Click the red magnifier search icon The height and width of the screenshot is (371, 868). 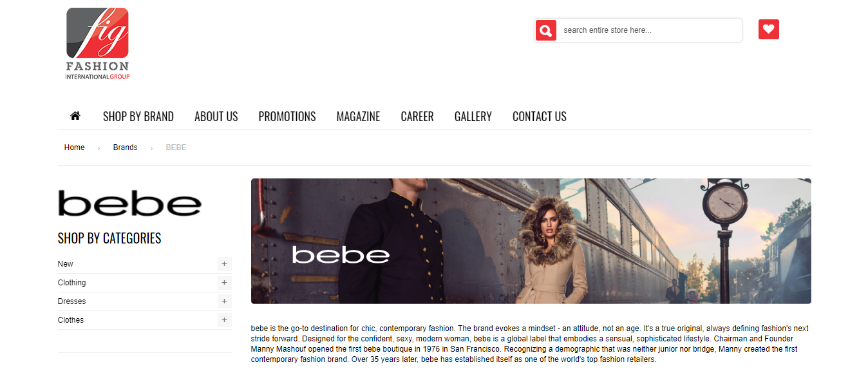point(545,30)
